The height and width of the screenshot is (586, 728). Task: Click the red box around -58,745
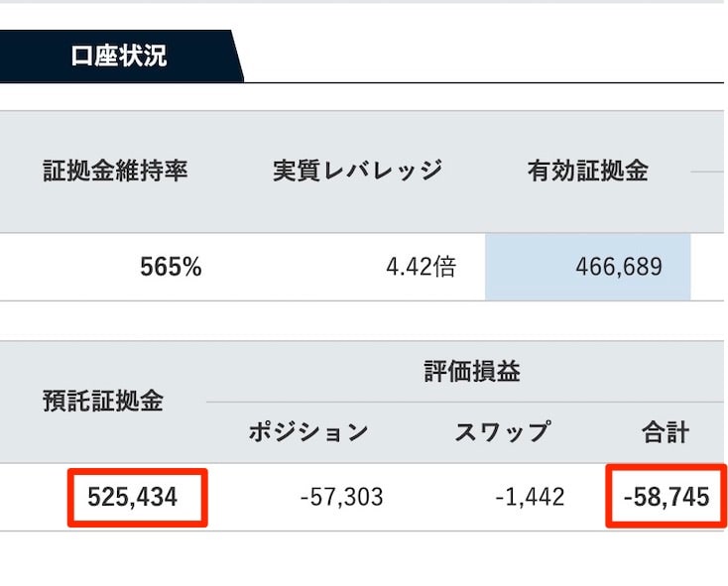[x=667, y=496]
